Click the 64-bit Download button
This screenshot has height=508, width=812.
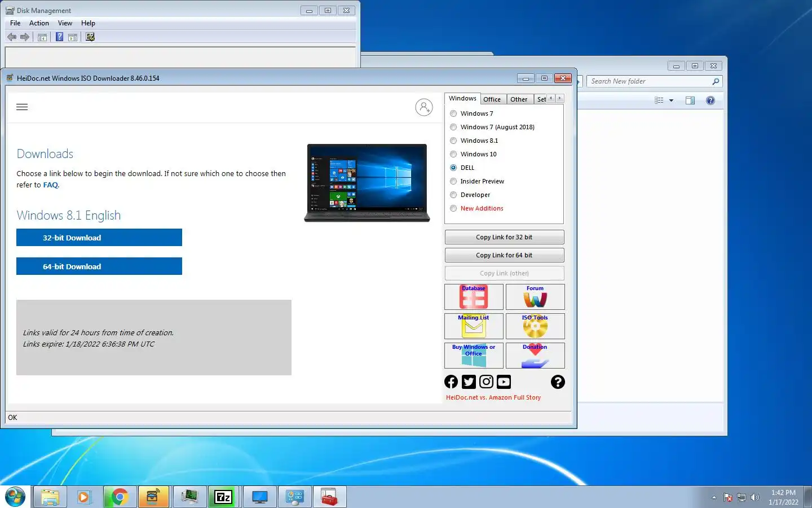(x=99, y=266)
